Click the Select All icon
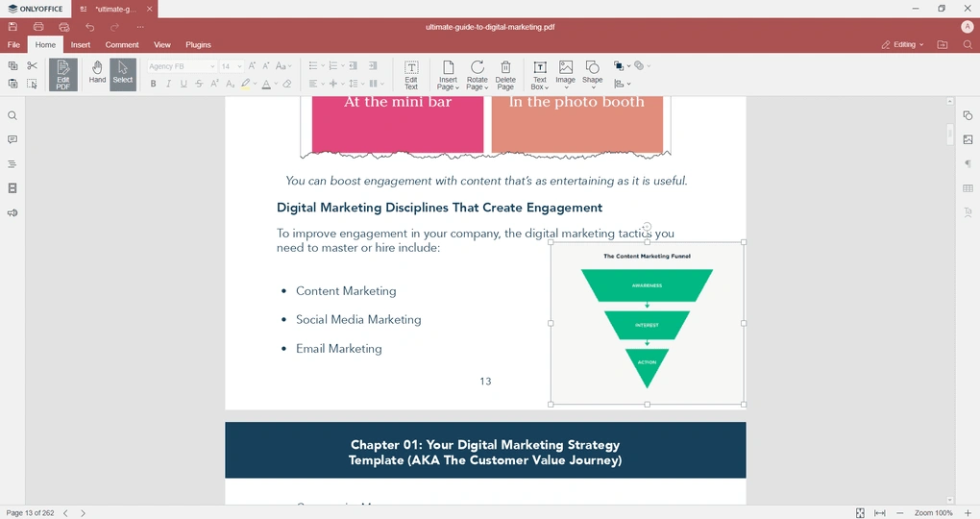Image resolution: width=980 pixels, height=519 pixels. pos(33,84)
